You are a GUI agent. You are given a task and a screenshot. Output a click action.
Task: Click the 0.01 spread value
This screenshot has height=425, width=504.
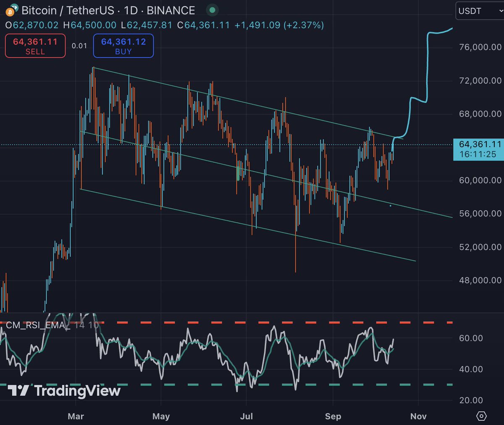79,46
